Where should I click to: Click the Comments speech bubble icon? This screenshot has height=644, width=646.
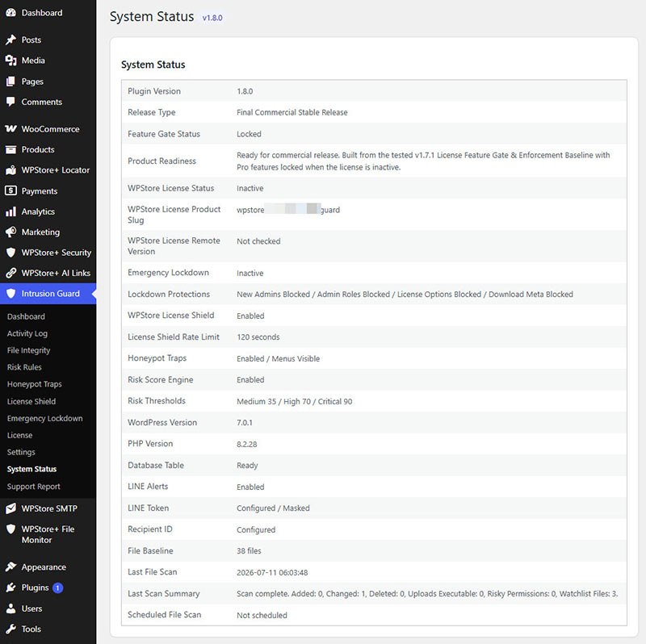tap(10, 102)
